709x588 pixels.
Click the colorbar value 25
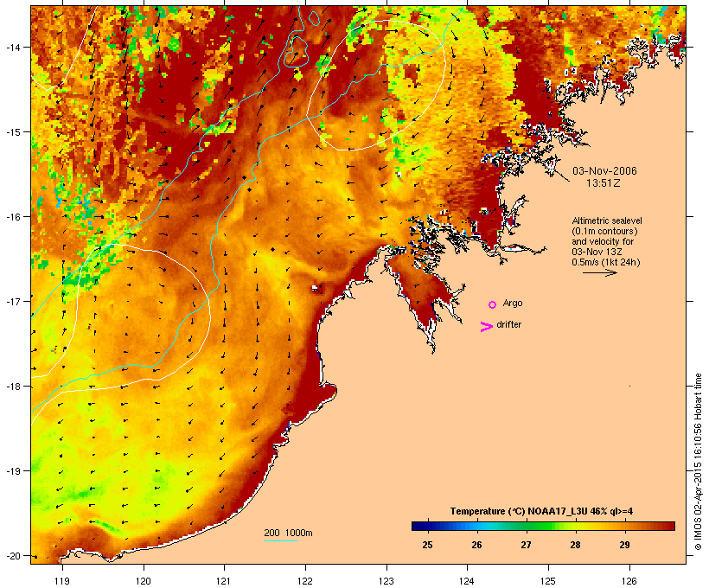[427, 545]
